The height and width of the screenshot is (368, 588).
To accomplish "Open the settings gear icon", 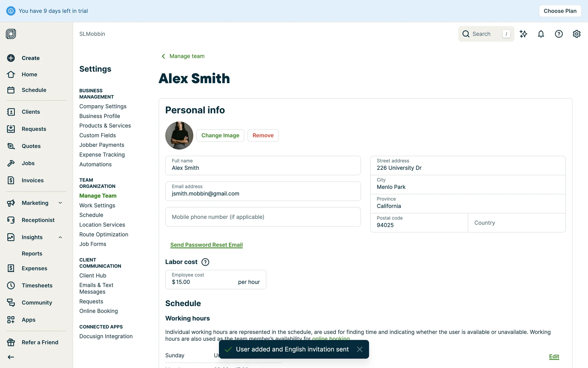I will point(576,34).
